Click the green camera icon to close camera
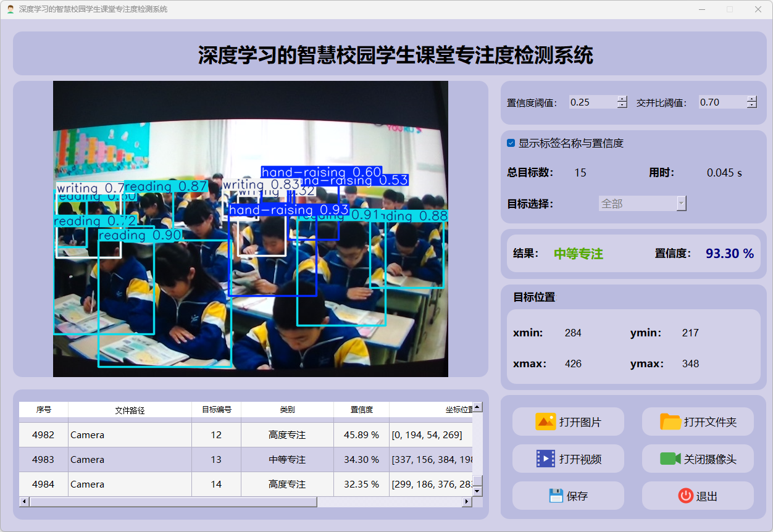The image size is (773, 532). pyautogui.click(x=670, y=459)
